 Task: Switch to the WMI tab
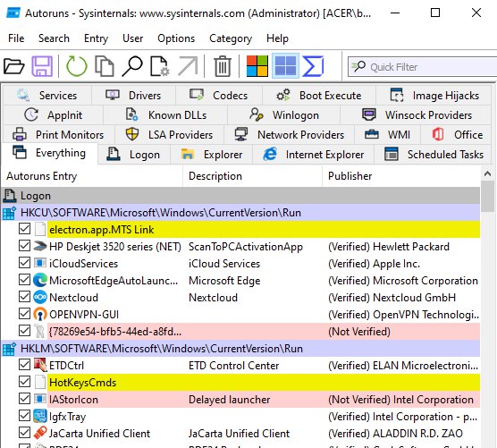pyautogui.click(x=388, y=135)
